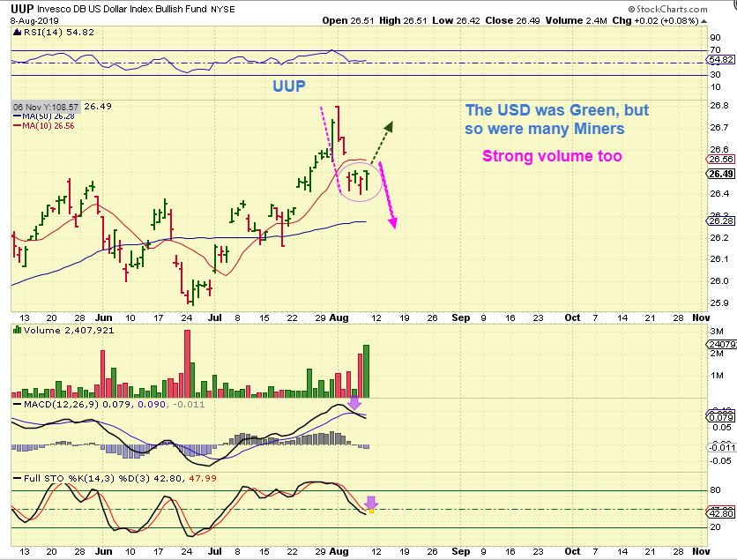This screenshot has height=560, width=737.
Task: Click 'Nov' on the price chart date axis
Action: tap(701, 317)
